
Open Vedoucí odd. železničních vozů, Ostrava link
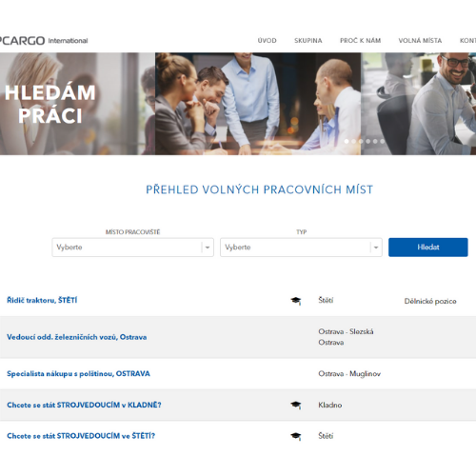point(77,337)
